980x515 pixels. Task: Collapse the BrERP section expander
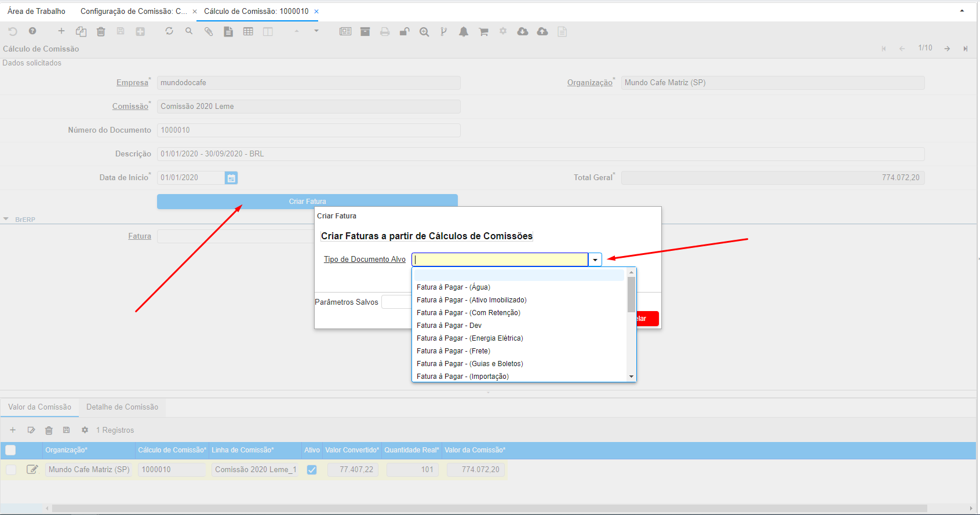(x=6, y=220)
